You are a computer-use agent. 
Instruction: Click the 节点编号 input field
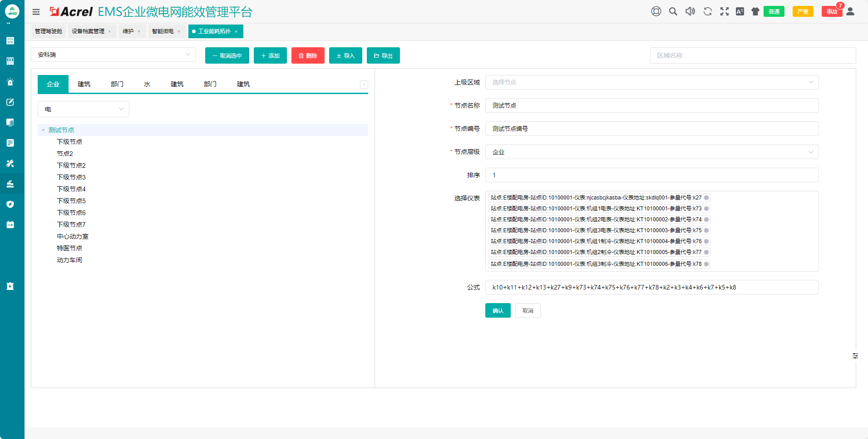[652, 129]
